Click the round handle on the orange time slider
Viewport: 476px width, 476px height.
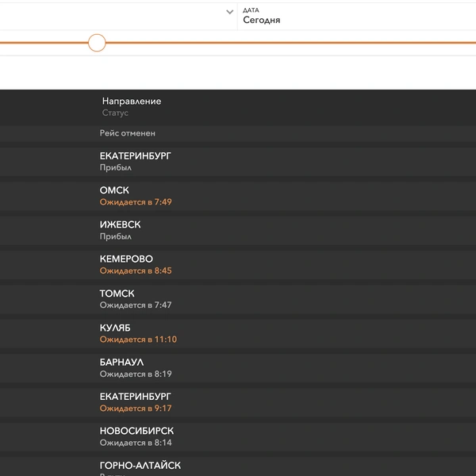(97, 43)
